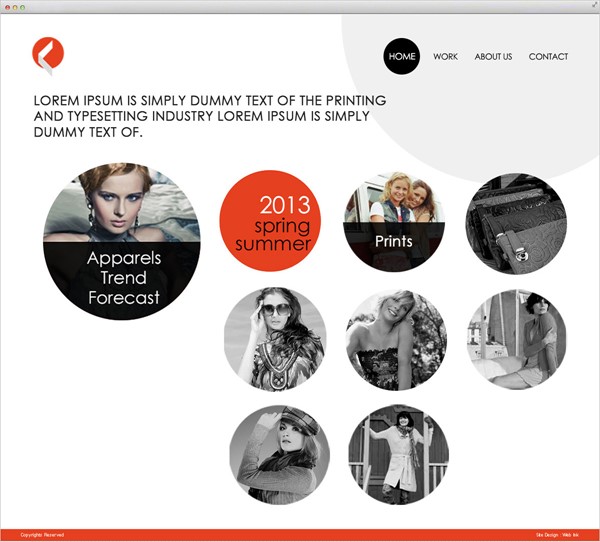
Task: Open the CONTACT page
Action: [548, 57]
